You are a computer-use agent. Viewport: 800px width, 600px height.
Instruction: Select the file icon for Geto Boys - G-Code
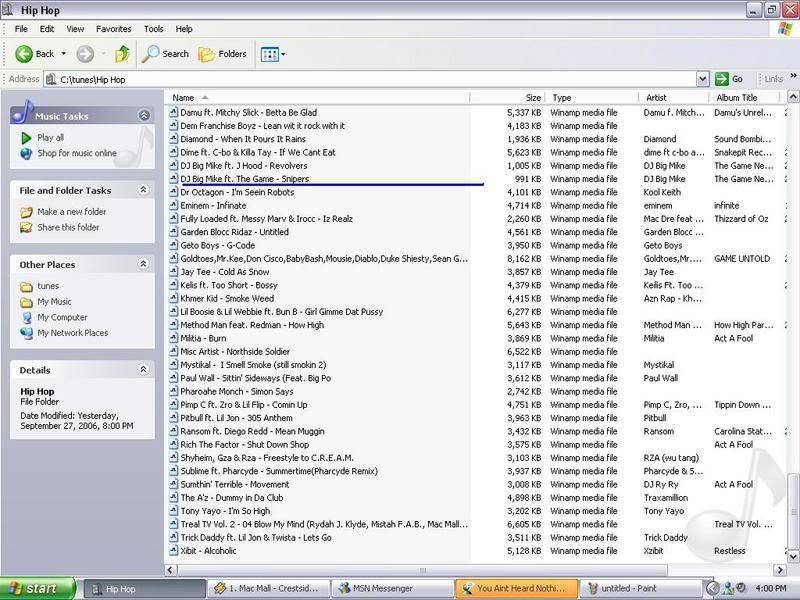(x=173, y=245)
